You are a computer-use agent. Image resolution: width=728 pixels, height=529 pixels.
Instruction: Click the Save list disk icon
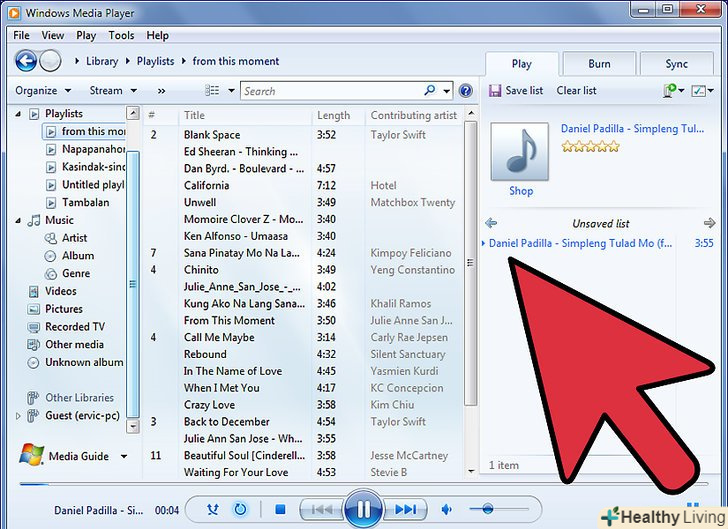pyautogui.click(x=494, y=91)
